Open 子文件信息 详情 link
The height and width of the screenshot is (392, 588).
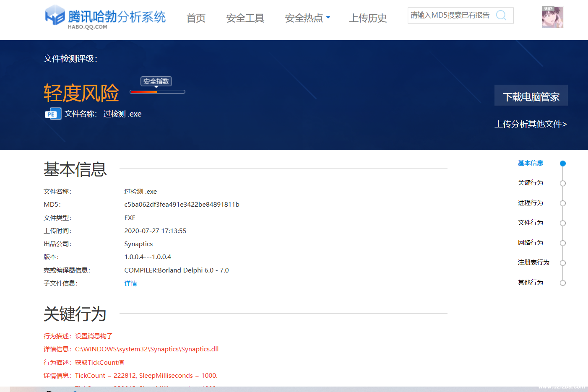click(x=130, y=283)
